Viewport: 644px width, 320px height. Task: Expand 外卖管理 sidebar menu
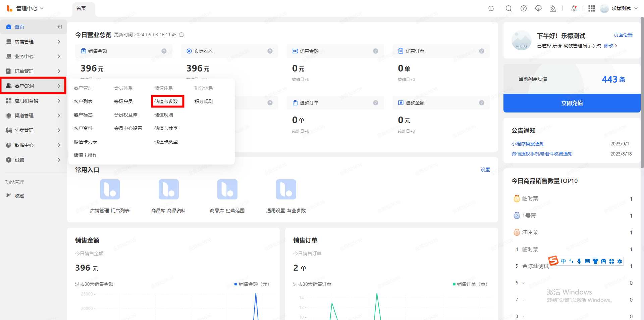pos(34,130)
